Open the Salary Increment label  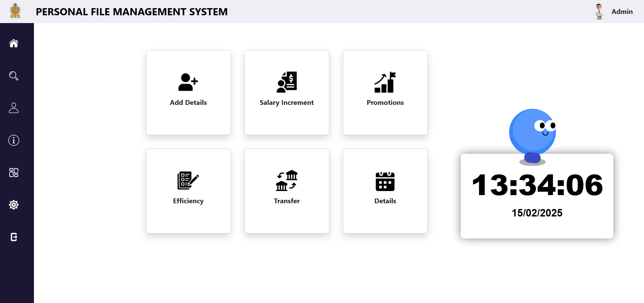click(287, 102)
